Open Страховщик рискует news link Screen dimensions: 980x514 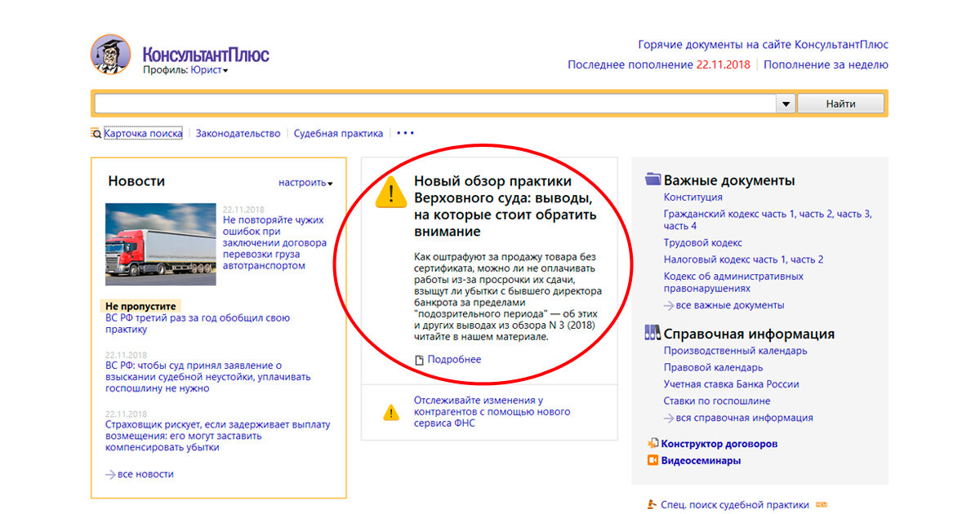[218, 436]
